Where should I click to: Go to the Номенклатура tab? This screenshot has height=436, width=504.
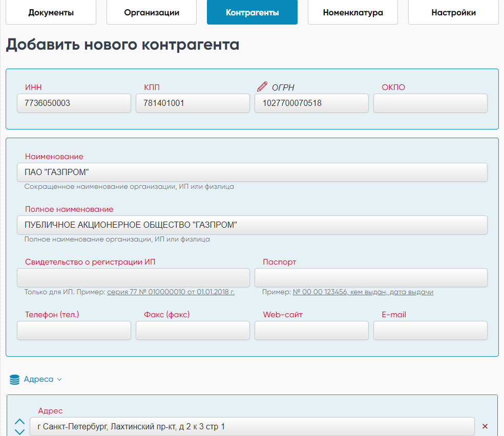pyautogui.click(x=352, y=12)
